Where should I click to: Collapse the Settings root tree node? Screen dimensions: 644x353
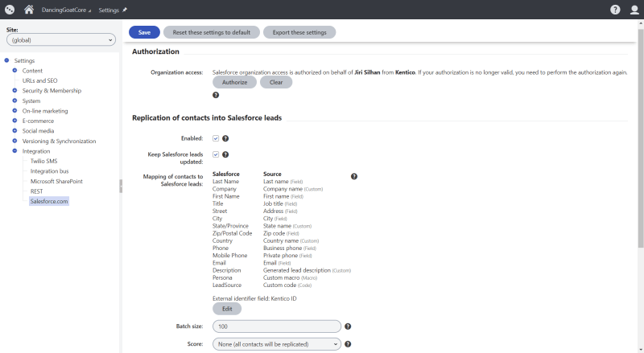click(x=6, y=60)
